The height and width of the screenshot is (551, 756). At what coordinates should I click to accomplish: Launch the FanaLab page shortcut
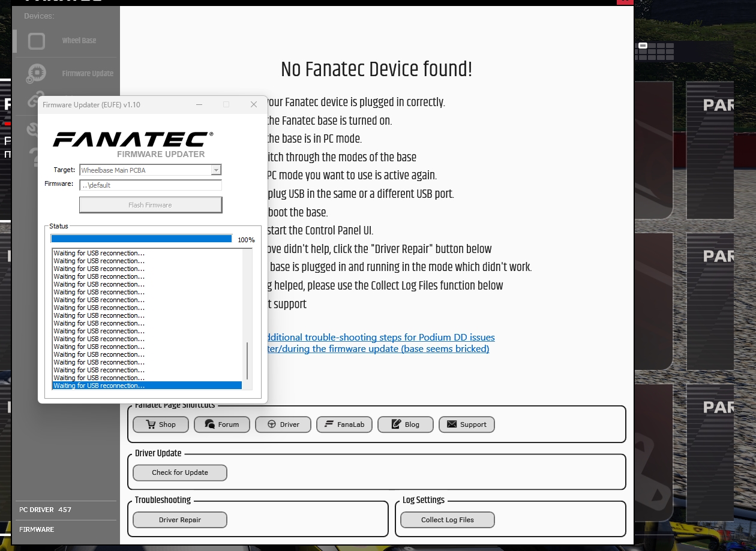344,424
